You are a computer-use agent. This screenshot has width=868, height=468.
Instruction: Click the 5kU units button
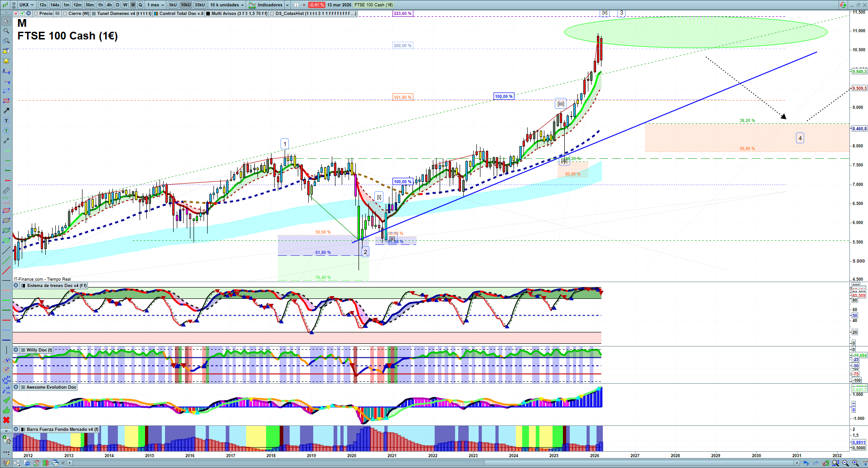(173, 5)
